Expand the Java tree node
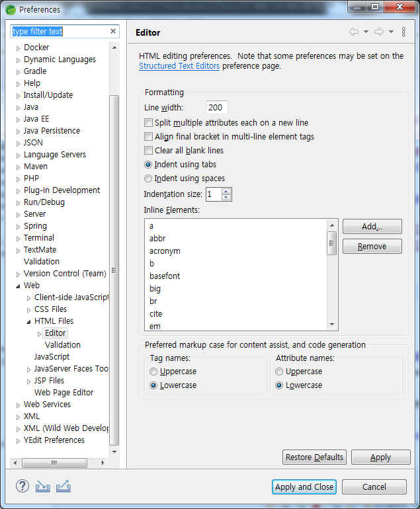This screenshot has height=509, width=420. coord(19,108)
